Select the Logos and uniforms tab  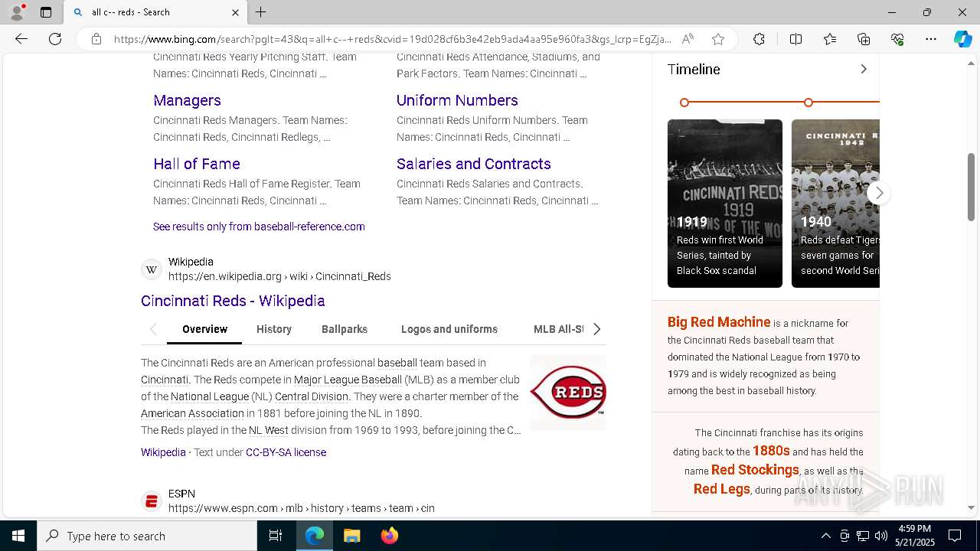coord(449,329)
